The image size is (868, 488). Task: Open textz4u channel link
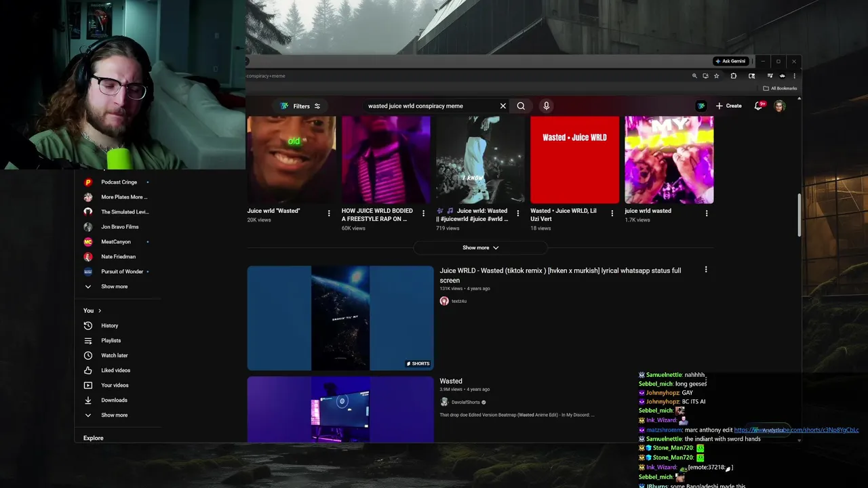[459, 301]
